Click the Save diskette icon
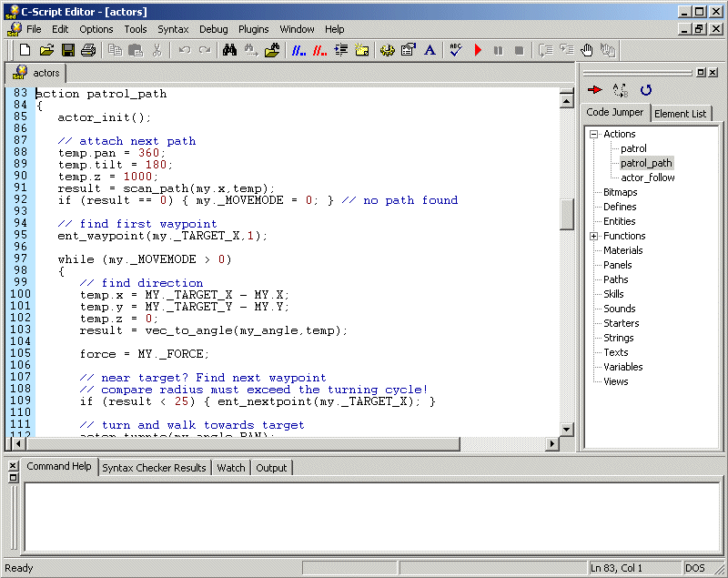 pyautogui.click(x=67, y=50)
